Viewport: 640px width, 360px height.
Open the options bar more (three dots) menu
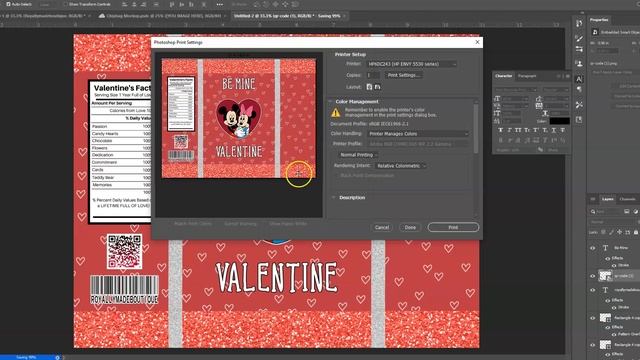point(220,4)
